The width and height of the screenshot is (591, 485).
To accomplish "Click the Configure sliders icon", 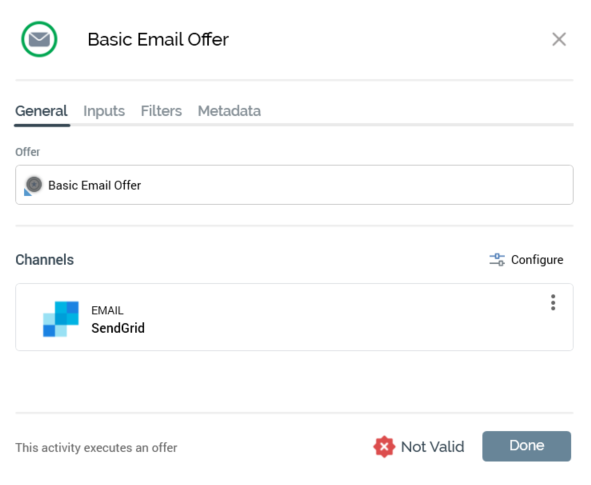I will [497, 260].
